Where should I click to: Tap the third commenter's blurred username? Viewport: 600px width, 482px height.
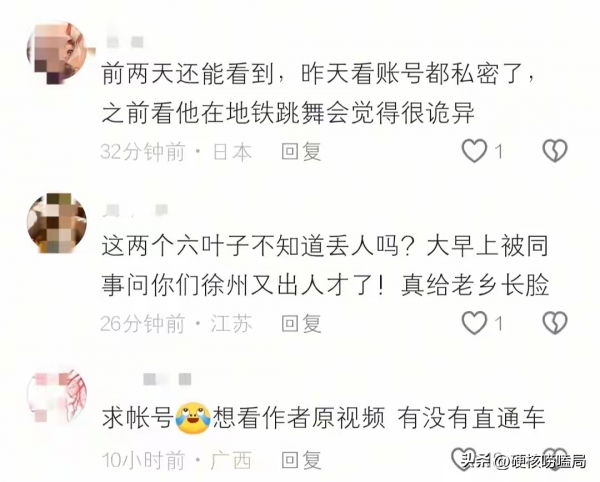click(167, 379)
